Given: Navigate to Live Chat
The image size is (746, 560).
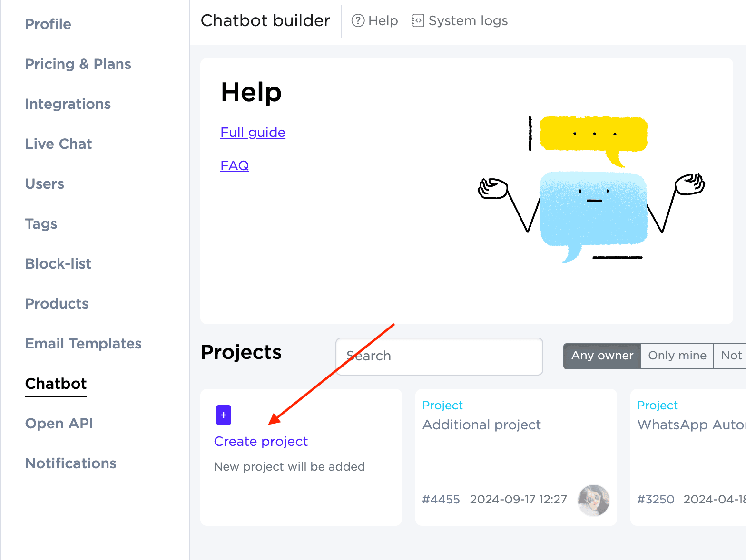Looking at the screenshot, I should coord(59,144).
